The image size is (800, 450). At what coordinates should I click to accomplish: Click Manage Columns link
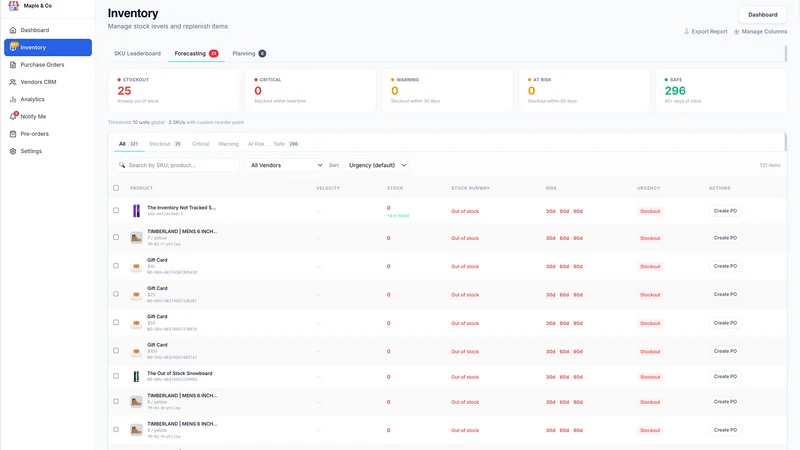(x=760, y=32)
